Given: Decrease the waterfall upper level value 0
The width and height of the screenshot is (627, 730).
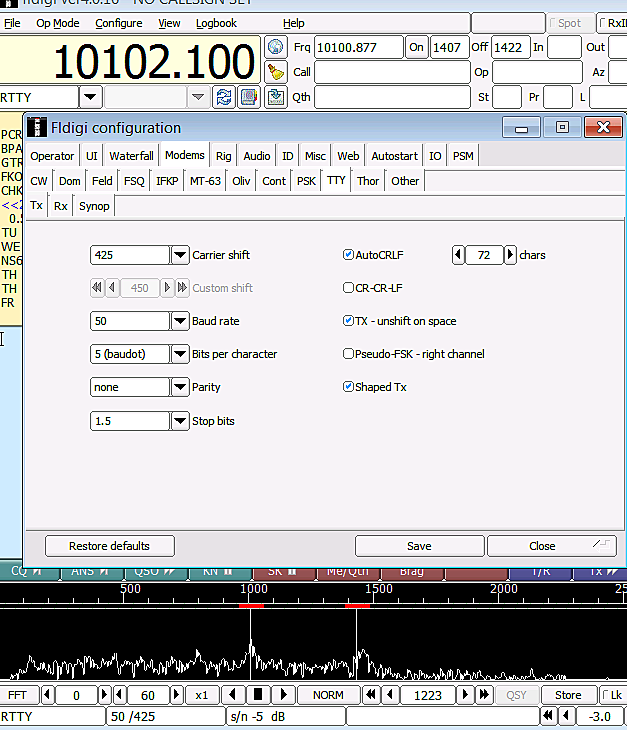Looking at the screenshot, I should [47, 695].
